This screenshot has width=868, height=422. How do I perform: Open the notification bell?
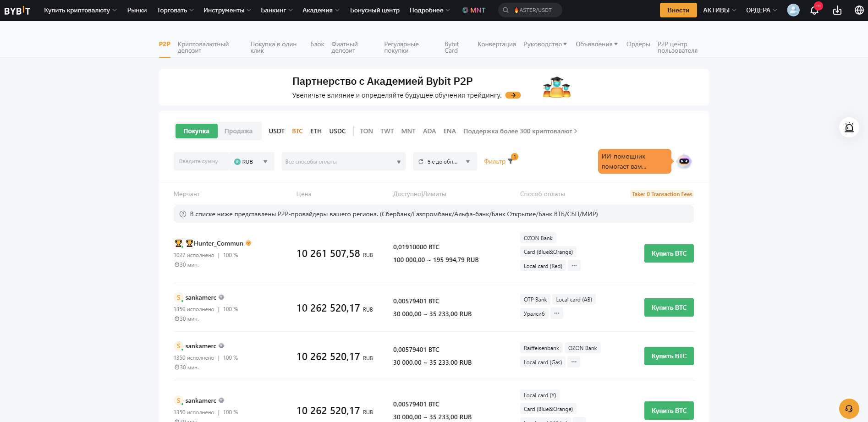(x=815, y=10)
